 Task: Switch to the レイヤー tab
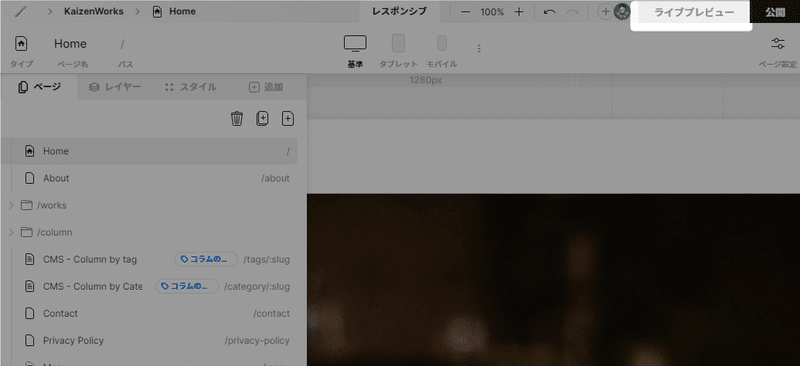(x=115, y=87)
